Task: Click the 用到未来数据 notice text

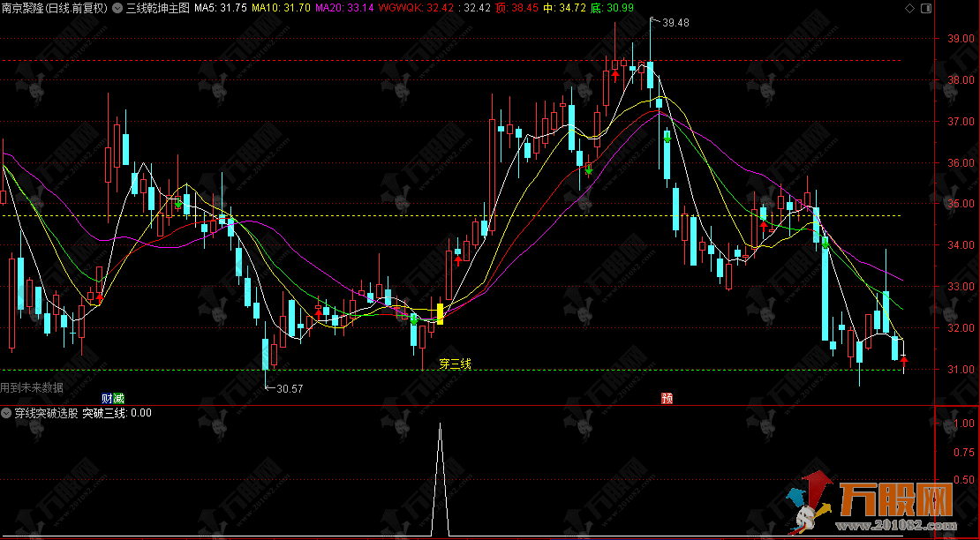Action: pyautogui.click(x=32, y=386)
